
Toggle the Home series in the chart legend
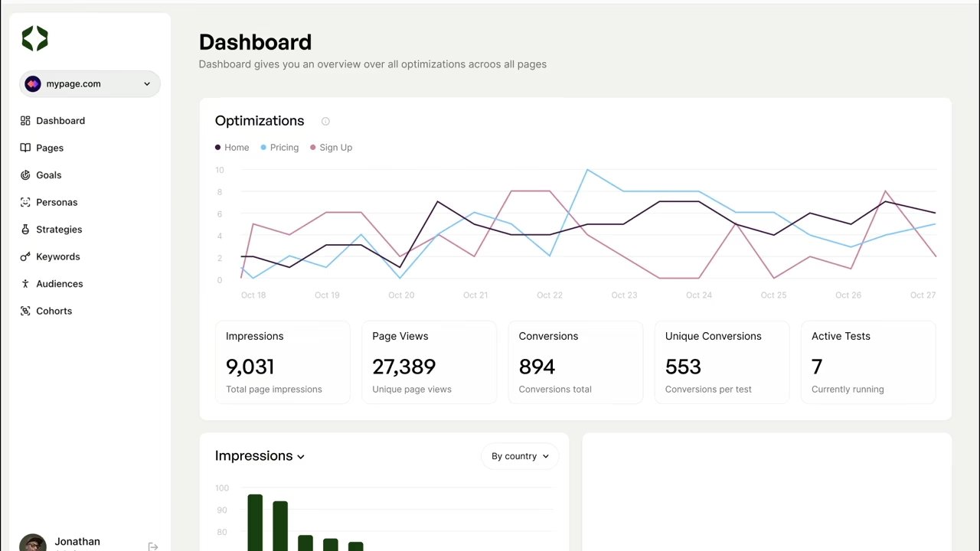(x=231, y=147)
